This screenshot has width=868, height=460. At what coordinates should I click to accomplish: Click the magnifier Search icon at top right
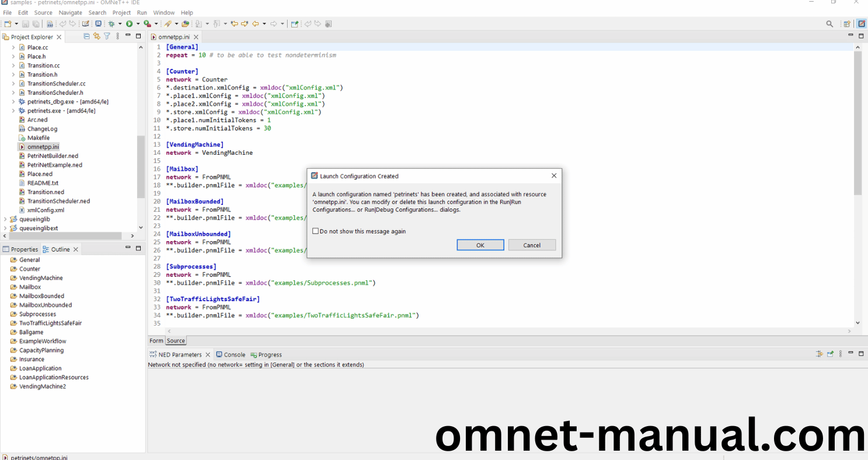click(x=829, y=24)
